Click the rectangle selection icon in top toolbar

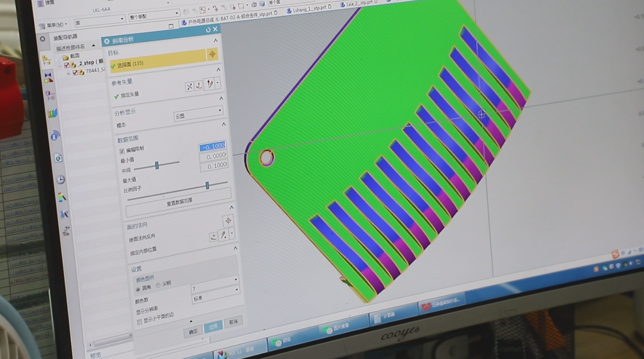click(241, 6)
